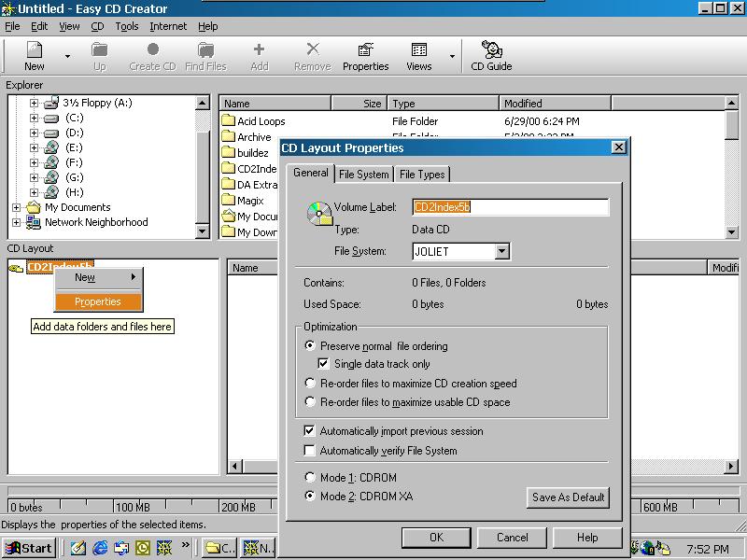
Task: Select the Magix folder icon
Action: point(229,200)
